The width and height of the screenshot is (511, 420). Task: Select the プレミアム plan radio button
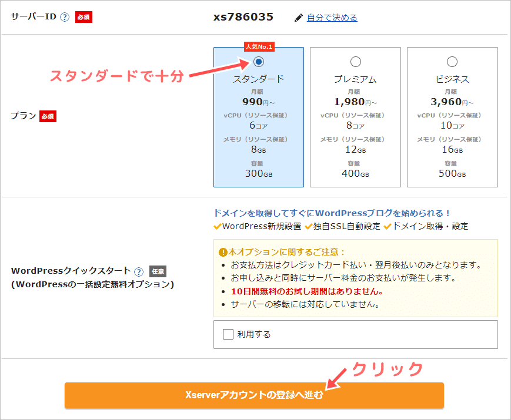pyautogui.click(x=355, y=62)
